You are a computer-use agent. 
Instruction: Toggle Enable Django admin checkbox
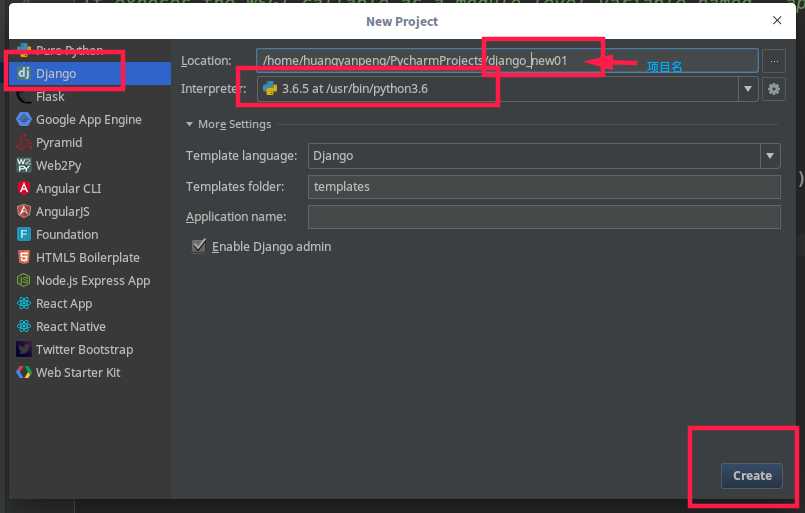[199, 246]
